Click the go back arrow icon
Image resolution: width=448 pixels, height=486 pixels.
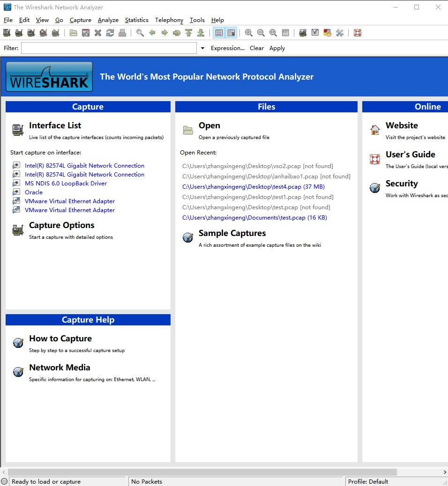(152, 33)
